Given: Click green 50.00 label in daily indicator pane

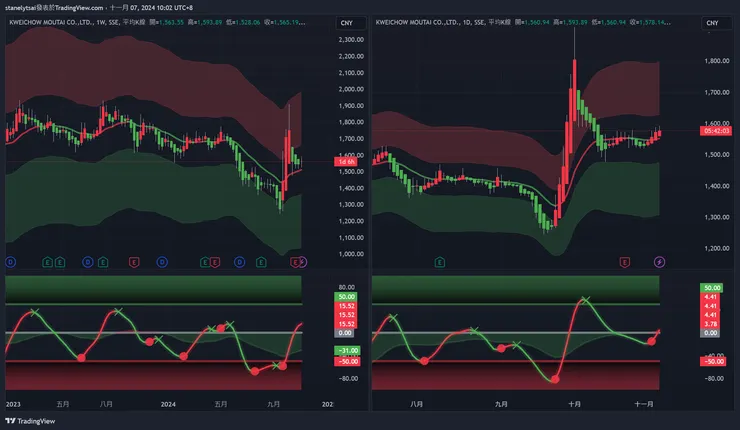Looking at the screenshot, I should pos(712,288).
